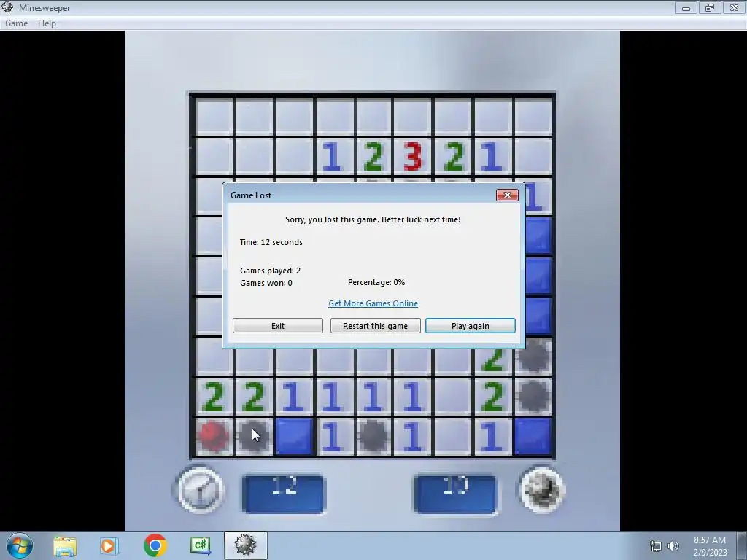Click the red exploded mine tile
The image size is (747, 560).
214,436
